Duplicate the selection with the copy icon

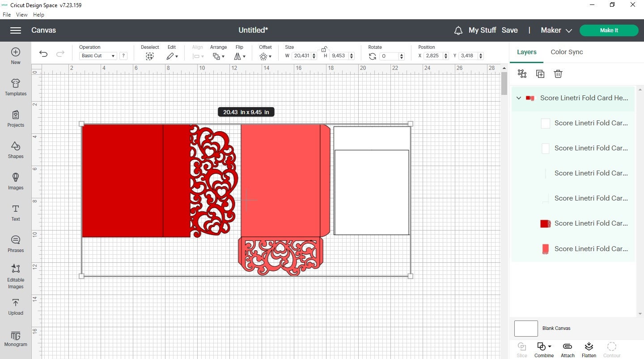pyautogui.click(x=540, y=73)
